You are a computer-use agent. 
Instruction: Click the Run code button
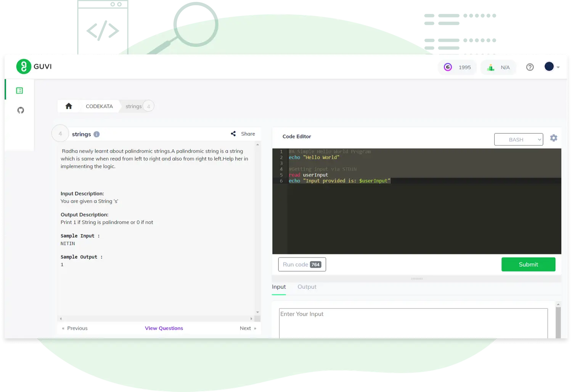tap(302, 264)
